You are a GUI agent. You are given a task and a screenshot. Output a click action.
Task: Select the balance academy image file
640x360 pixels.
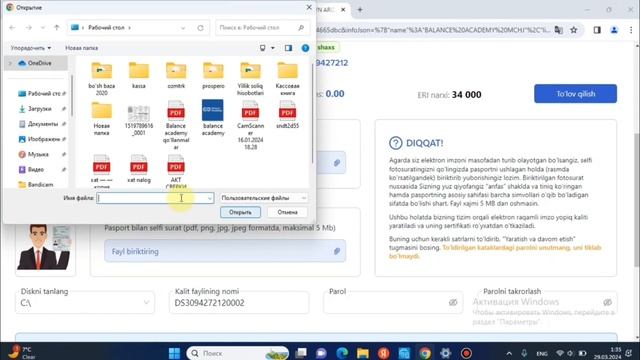(213, 118)
